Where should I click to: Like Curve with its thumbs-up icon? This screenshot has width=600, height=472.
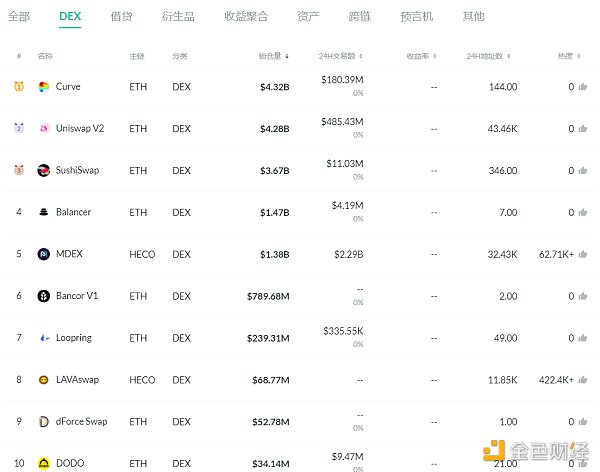583,87
